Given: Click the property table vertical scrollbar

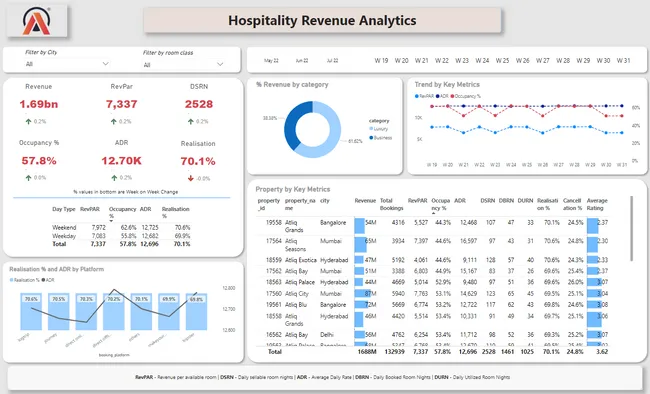Looking at the screenshot, I should [631, 229].
